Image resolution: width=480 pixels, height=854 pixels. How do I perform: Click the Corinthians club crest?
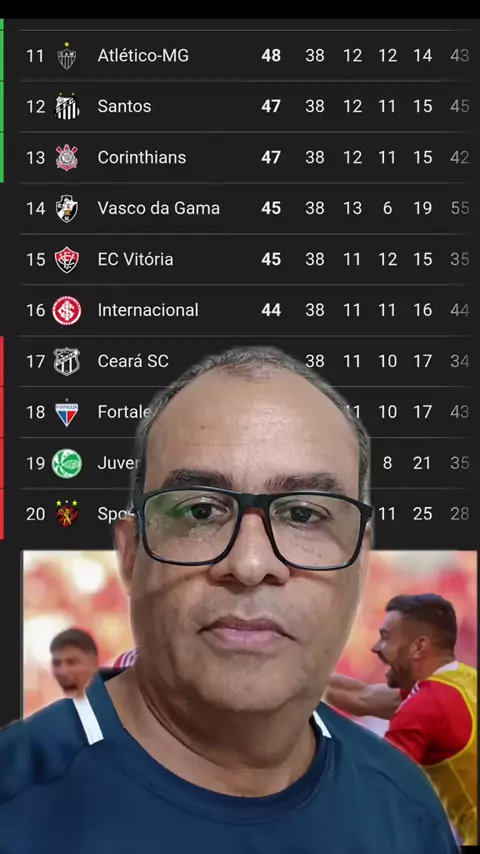coord(67,157)
